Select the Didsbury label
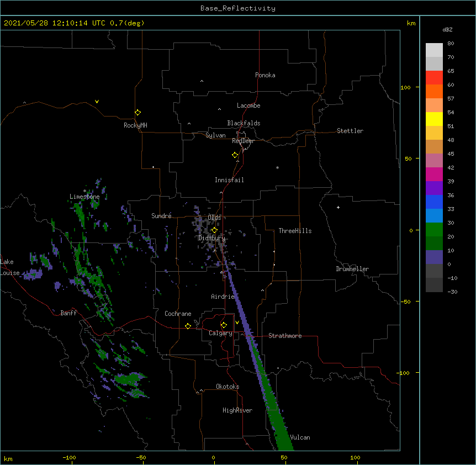The width and height of the screenshot is (476, 465). point(211,238)
